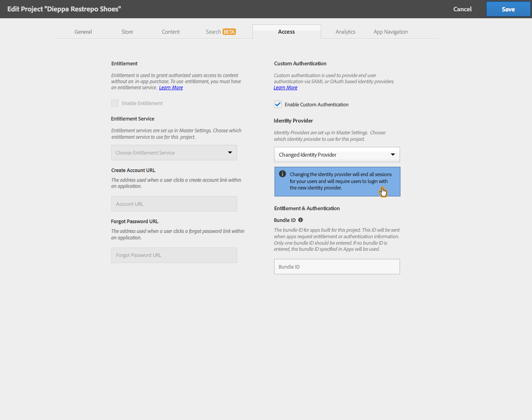Check the Enable Entitlement checkbox
The image size is (532, 420).
tap(115, 103)
